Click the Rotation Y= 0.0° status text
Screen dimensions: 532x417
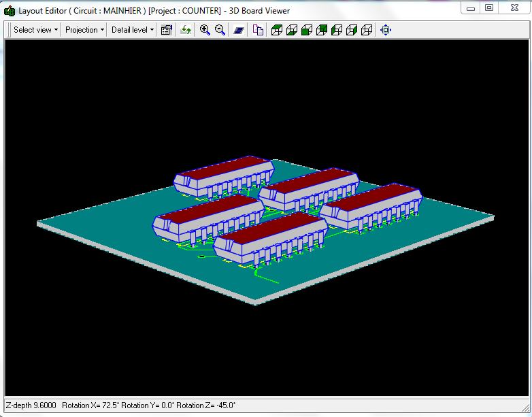point(148,405)
